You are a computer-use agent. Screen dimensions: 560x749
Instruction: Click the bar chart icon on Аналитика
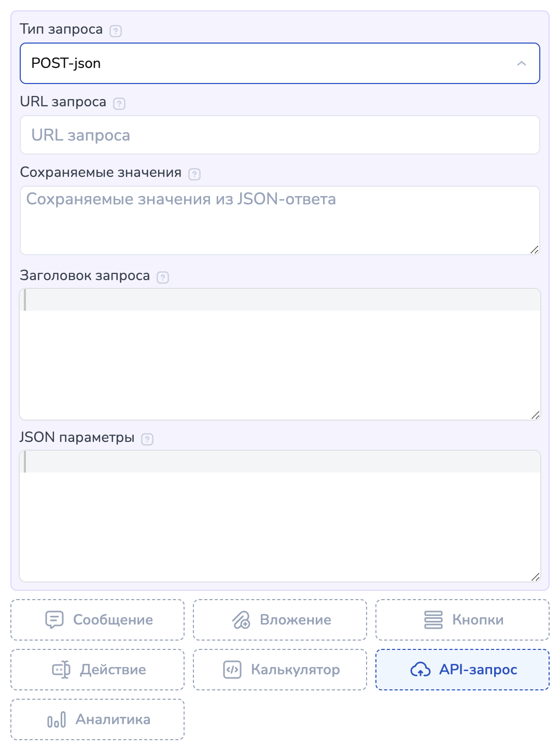57,719
